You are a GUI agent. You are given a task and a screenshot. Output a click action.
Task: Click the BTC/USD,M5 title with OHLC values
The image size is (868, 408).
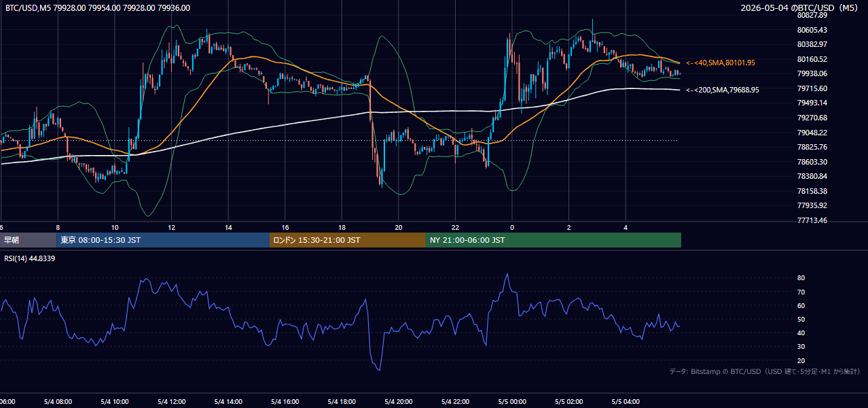[x=98, y=8]
